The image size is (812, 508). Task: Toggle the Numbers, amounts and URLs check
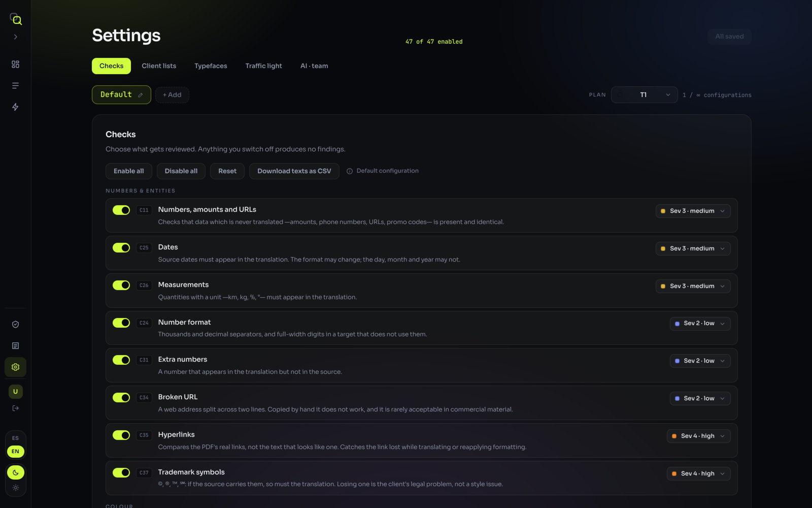121,210
